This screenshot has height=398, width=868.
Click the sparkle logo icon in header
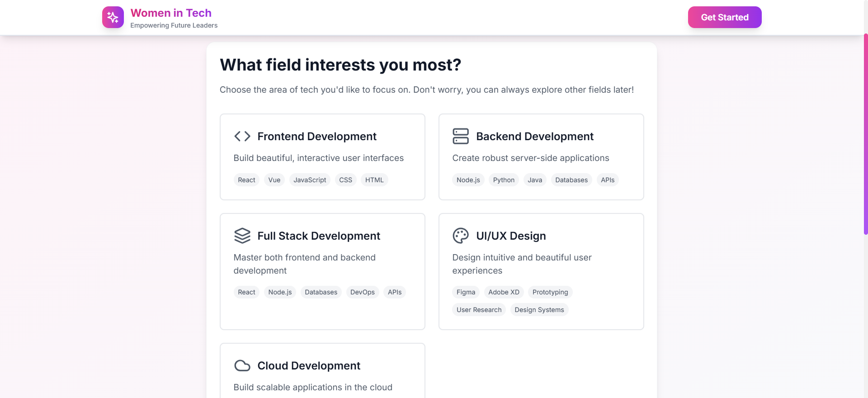113,17
